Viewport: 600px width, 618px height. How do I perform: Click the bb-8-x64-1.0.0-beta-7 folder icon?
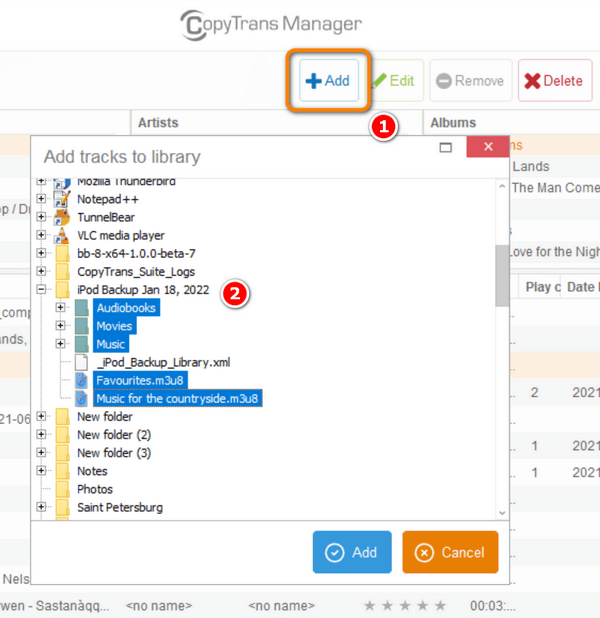(x=62, y=253)
